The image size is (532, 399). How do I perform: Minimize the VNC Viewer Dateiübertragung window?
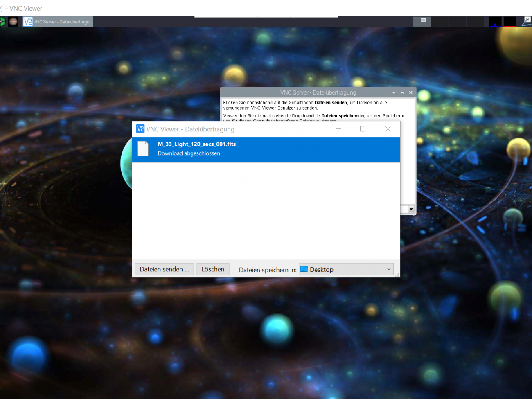point(338,129)
